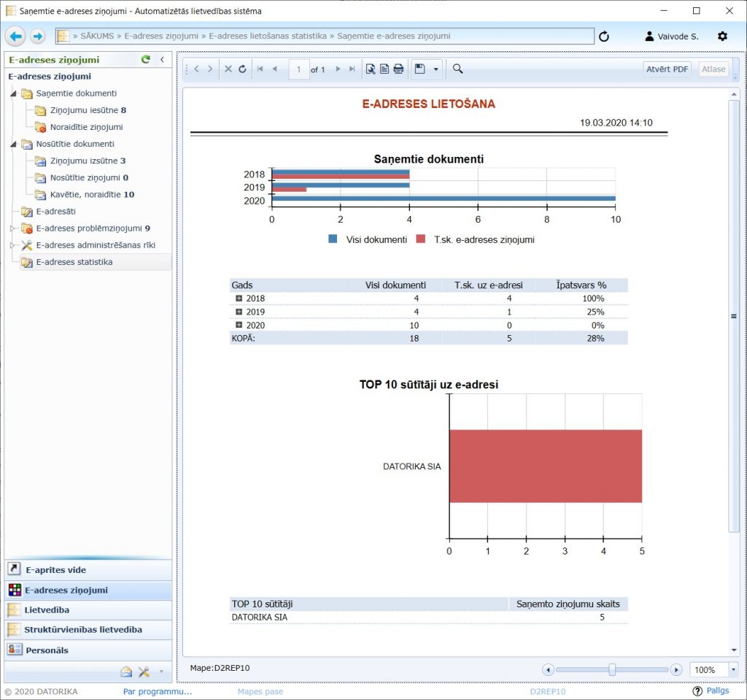Click the green refresh icon in sidebar header
This screenshot has height=700, width=747.
pos(146,60)
